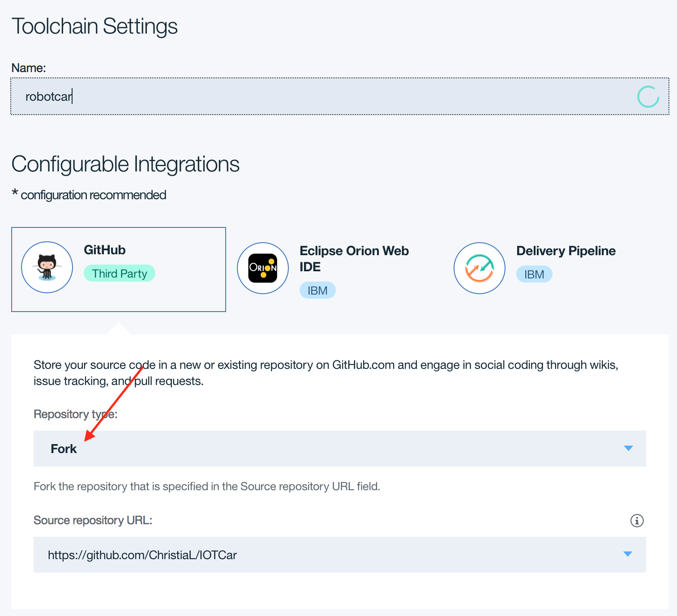
Task: Open the Repository type dropdown showing Fork
Action: point(340,449)
